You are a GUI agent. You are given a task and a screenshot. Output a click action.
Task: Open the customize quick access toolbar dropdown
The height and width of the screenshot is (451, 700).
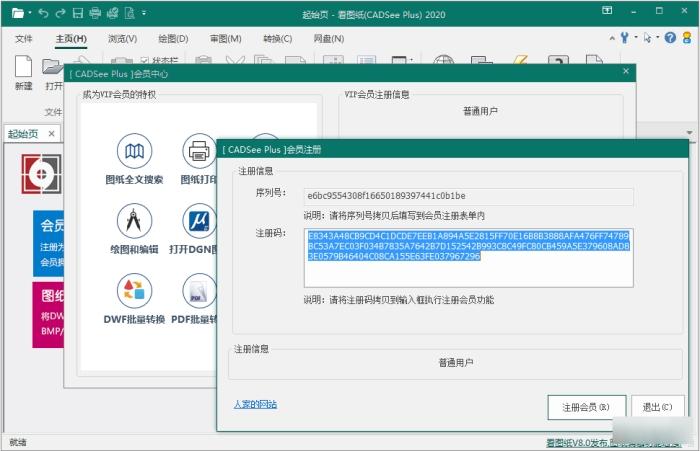tap(144, 13)
